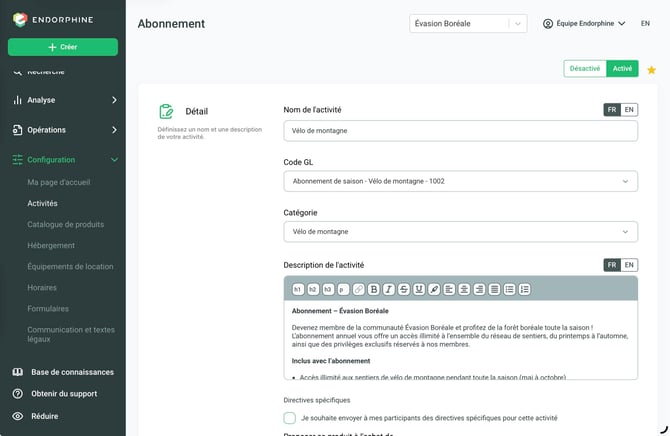Align description text right

point(479,289)
